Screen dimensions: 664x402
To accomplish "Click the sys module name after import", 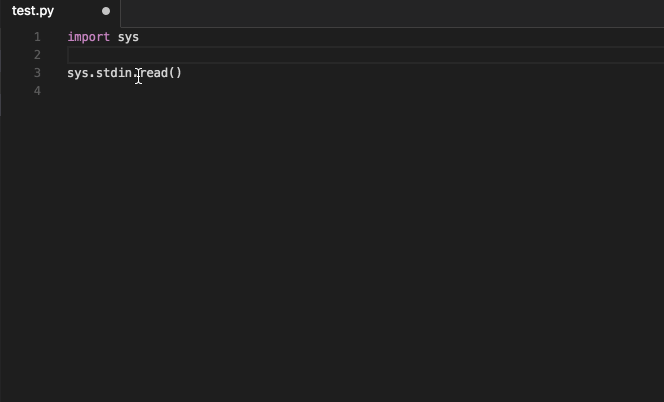I will pyautogui.click(x=128, y=37).
